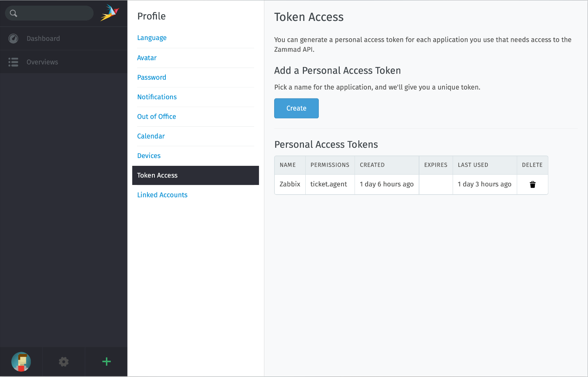Viewport: 588px width, 377px height.
Task: Open admin settings gear icon
Action: [64, 362]
